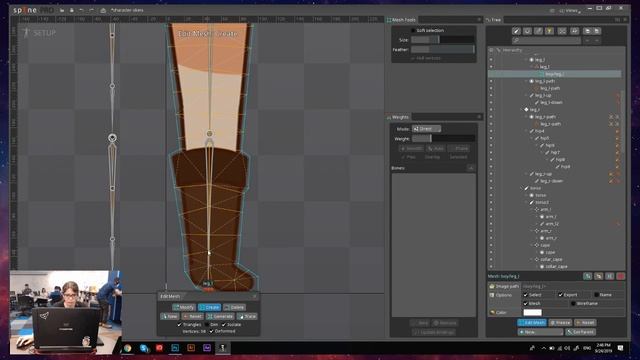Open the Views dropdown in the title bar
This screenshot has height=360, width=640.
[x=571, y=11]
